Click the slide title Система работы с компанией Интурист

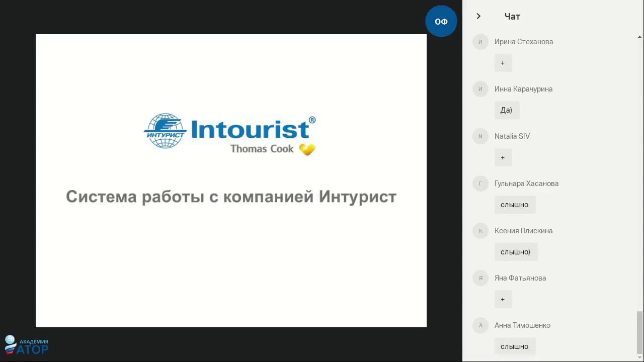pos(231,197)
